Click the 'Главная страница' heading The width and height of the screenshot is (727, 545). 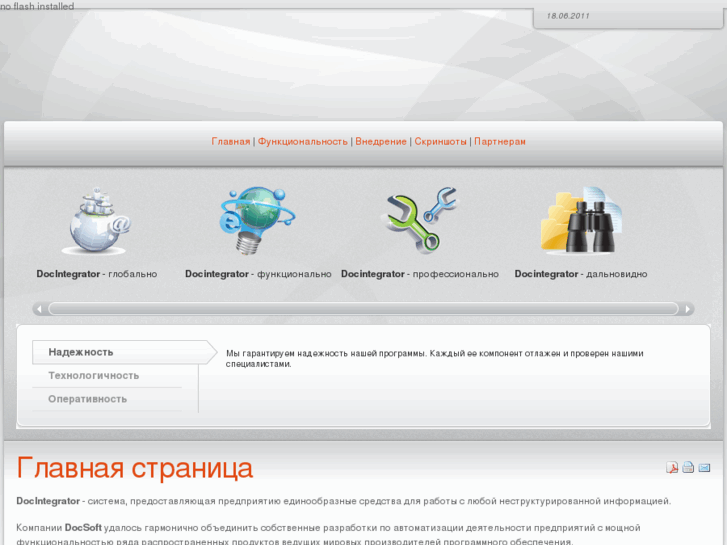[134, 468]
